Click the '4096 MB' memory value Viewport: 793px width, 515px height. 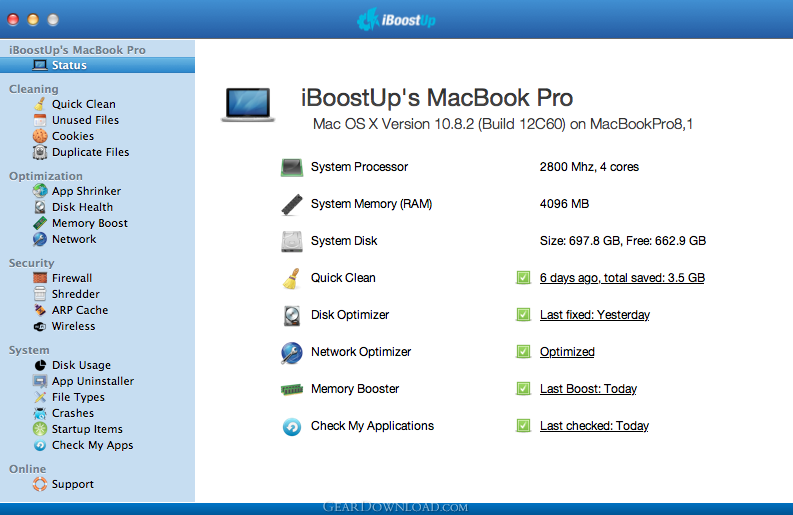pyautogui.click(x=564, y=204)
